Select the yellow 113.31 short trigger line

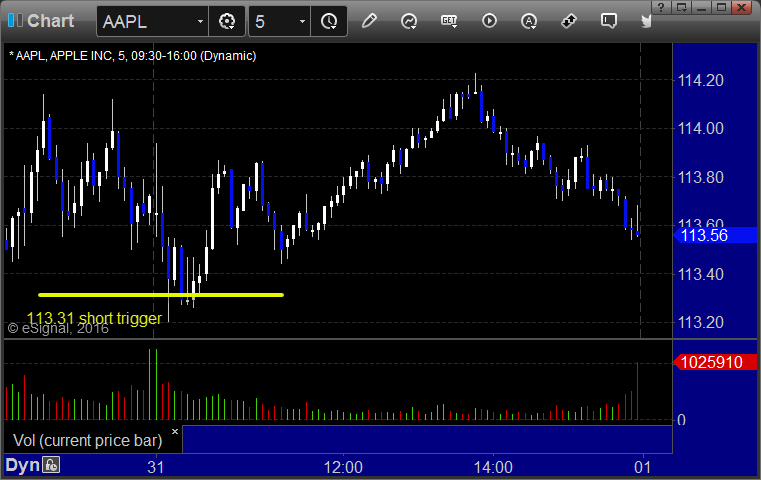(x=161, y=295)
